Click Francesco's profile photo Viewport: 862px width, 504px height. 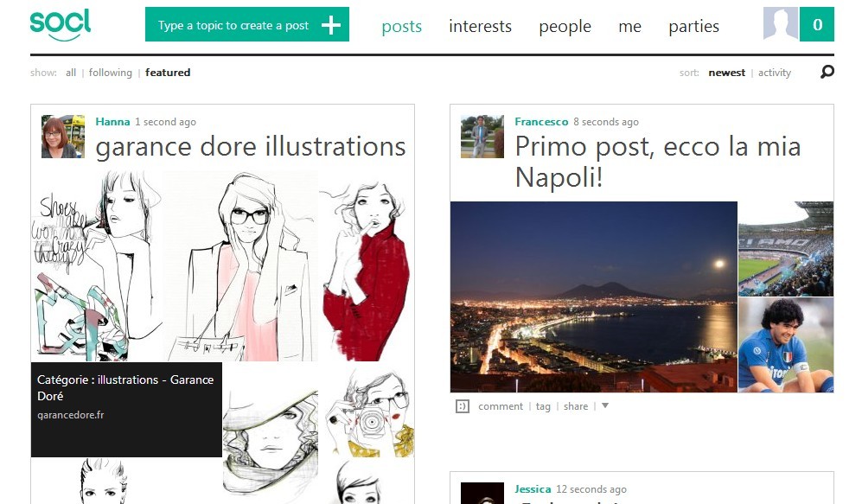click(482, 137)
